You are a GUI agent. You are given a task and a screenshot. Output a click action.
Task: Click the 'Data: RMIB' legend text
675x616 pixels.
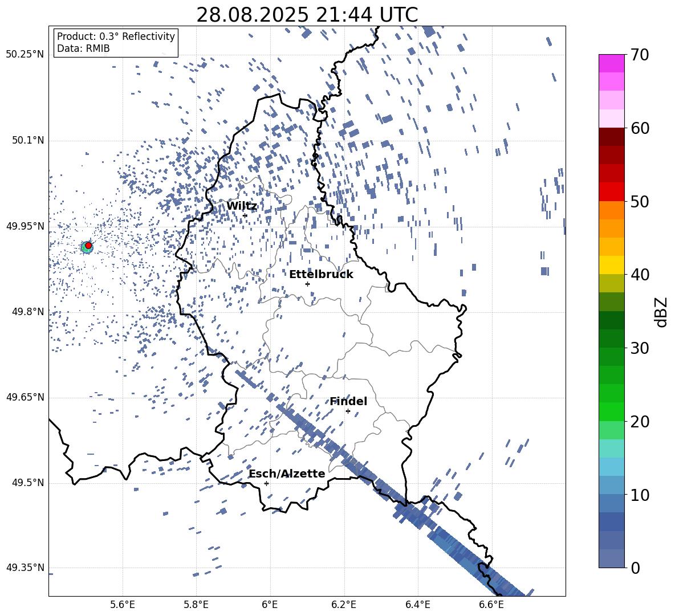83,48
